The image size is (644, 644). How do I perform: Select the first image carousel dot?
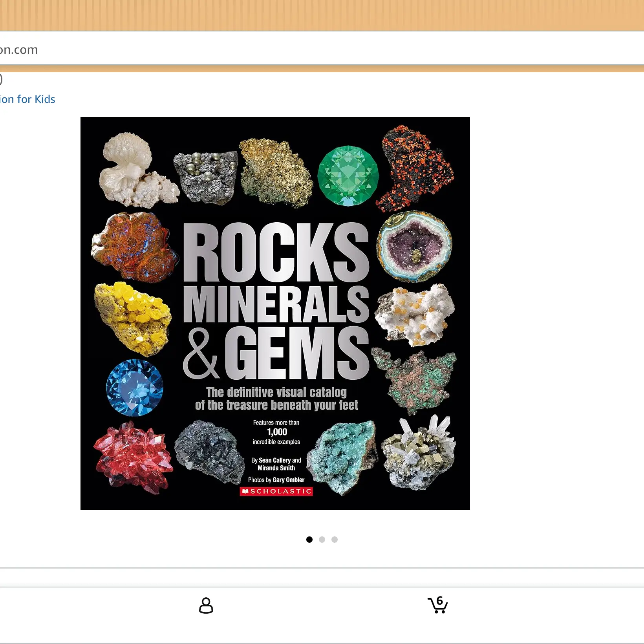[x=309, y=540]
